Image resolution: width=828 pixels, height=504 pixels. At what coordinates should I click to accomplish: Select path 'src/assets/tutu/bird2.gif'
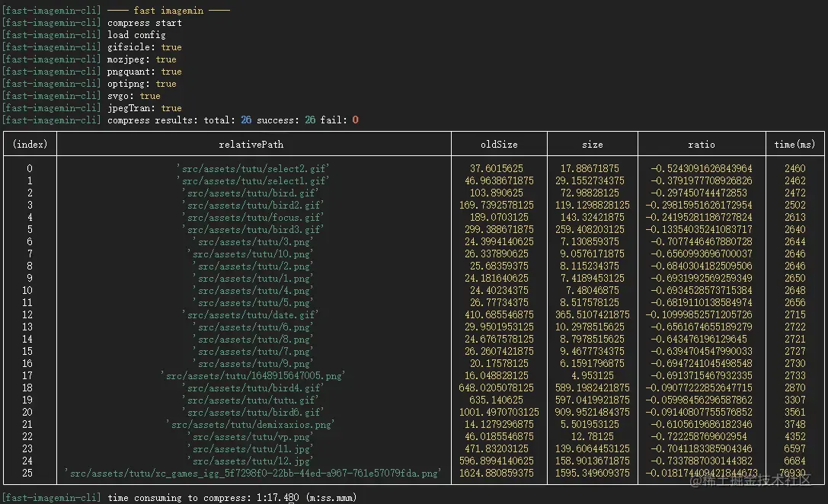(253, 205)
